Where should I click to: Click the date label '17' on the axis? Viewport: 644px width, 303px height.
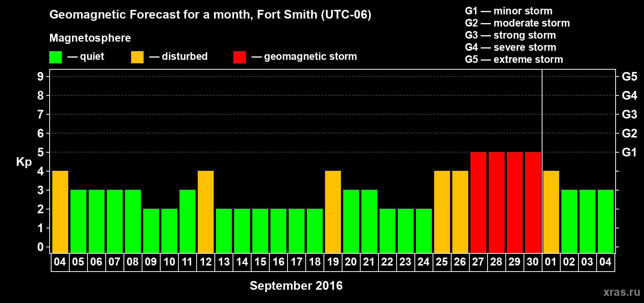pyautogui.click(x=296, y=262)
